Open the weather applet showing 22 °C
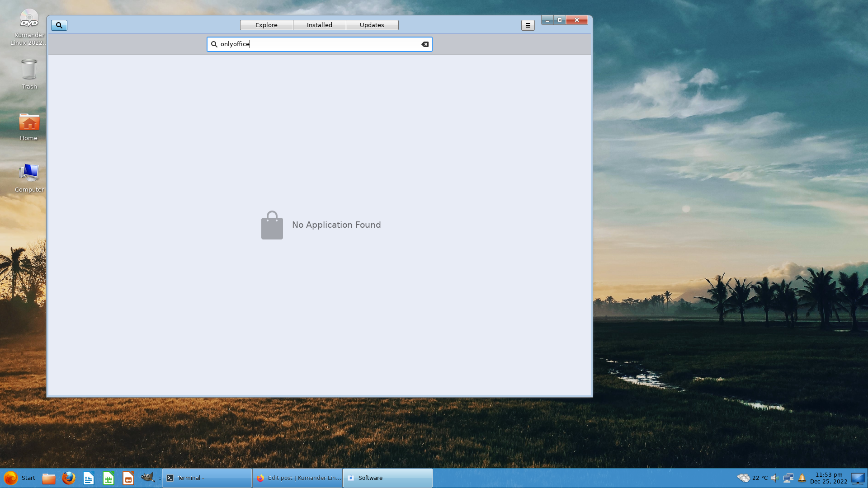 [752, 478]
